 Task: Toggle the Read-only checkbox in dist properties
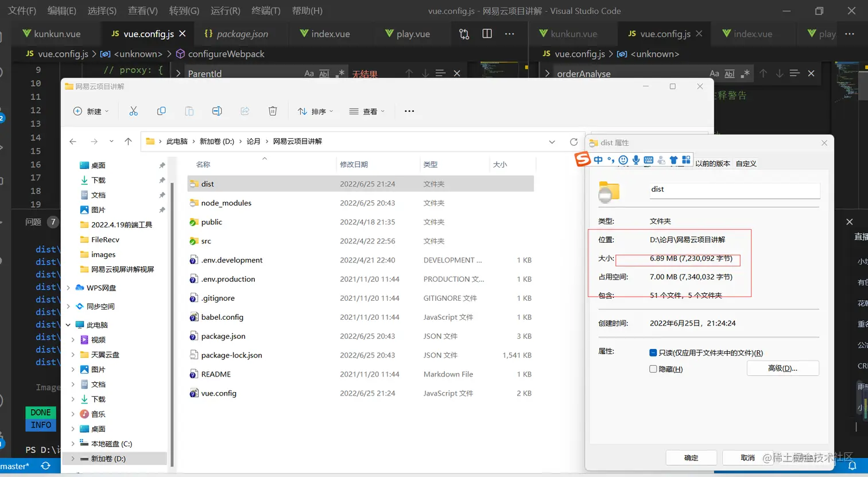[x=653, y=353]
